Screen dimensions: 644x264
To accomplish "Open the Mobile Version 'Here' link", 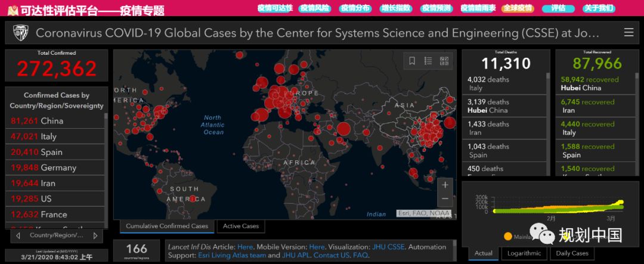I will [x=317, y=247].
